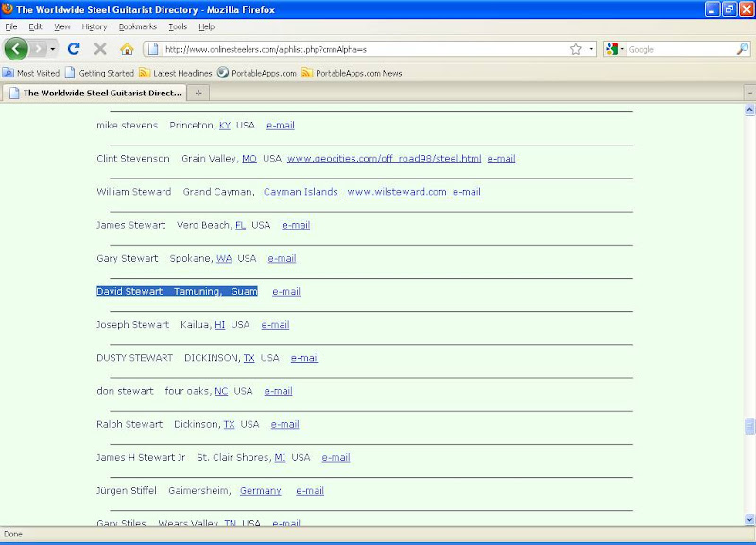Viewport: 756px width, 545px height.
Task: Open the PortableApps.com bookmark
Action: pos(256,73)
